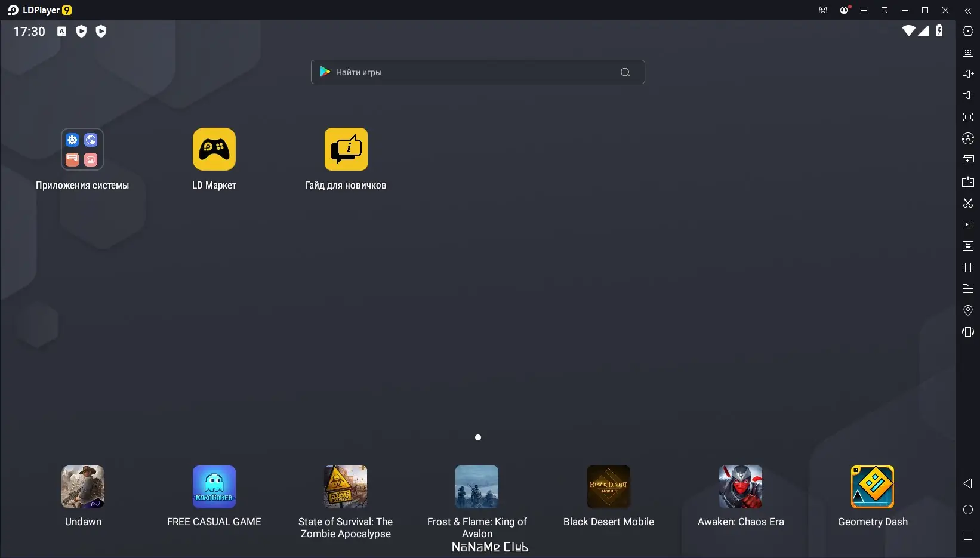Screen dimensions: 980x558
Task: Click Android recent apps square button
Action: coord(968,536)
